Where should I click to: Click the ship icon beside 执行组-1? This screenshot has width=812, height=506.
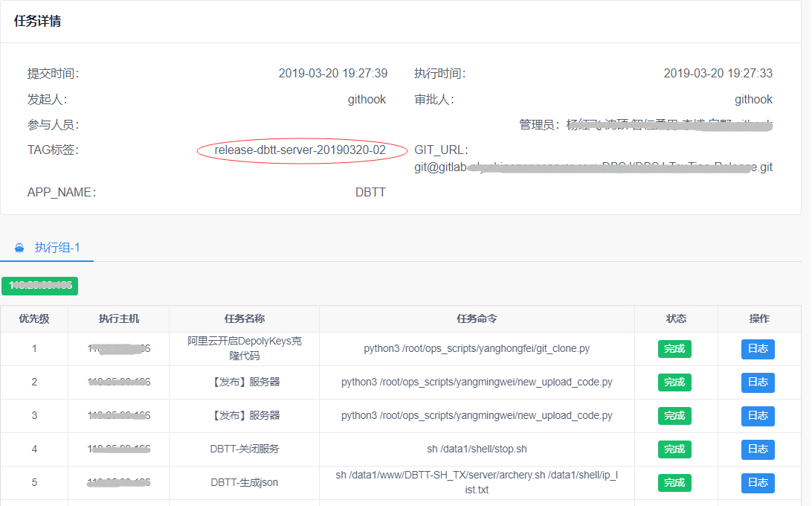[x=19, y=248]
